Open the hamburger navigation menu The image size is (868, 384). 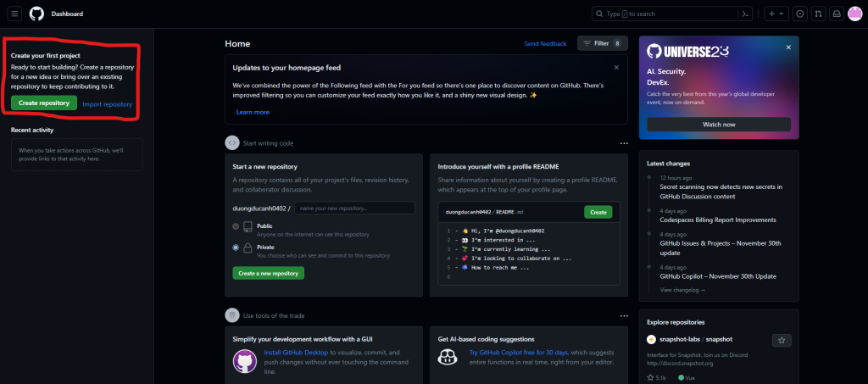14,14
